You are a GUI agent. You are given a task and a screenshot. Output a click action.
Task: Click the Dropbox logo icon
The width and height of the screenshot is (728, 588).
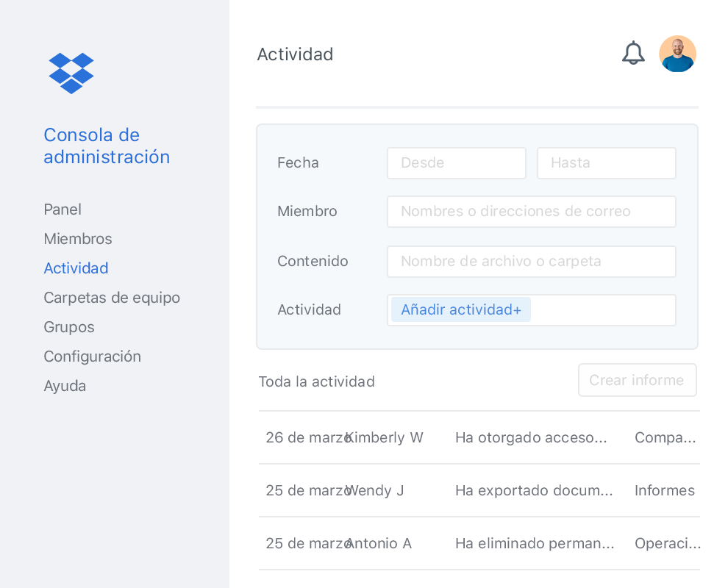(x=71, y=73)
